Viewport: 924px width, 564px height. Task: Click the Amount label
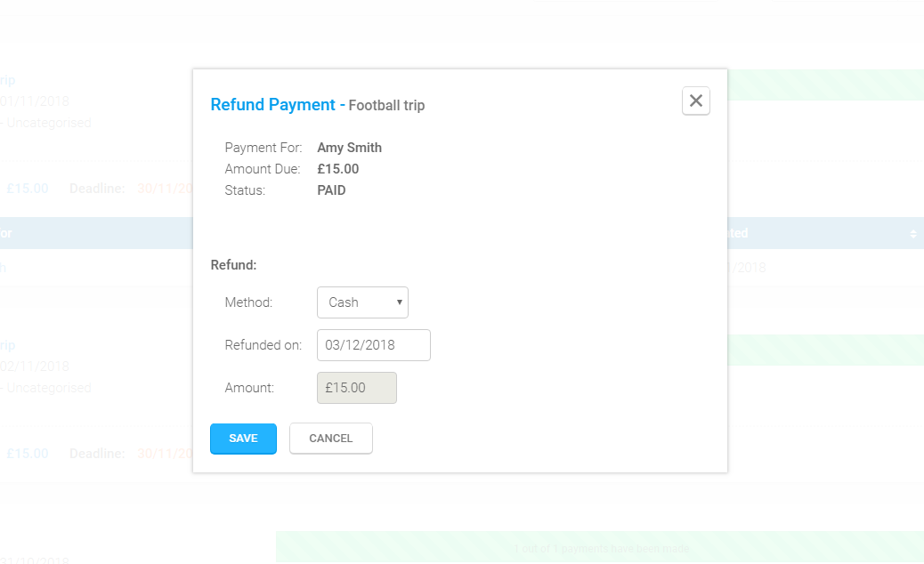[x=249, y=388]
